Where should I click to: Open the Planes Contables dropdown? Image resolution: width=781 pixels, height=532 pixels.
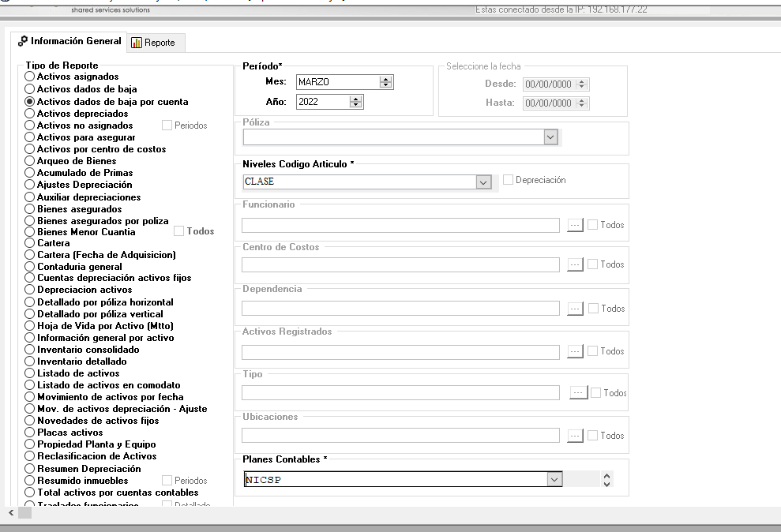(554, 480)
